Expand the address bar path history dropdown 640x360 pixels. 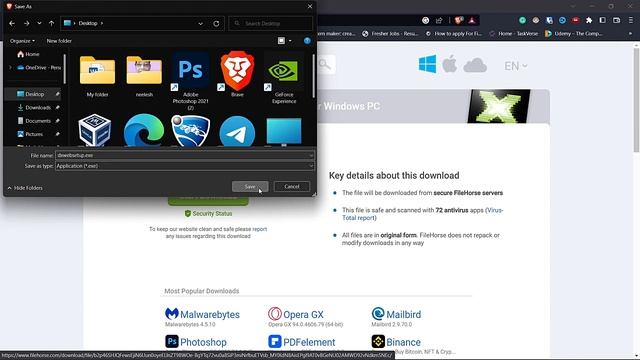[x=200, y=24]
